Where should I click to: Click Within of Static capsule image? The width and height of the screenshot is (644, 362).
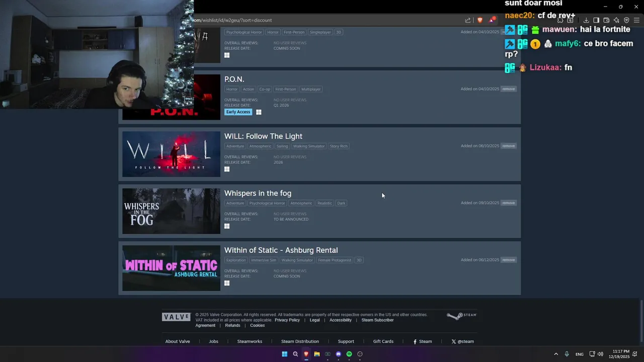(x=171, y=268)
